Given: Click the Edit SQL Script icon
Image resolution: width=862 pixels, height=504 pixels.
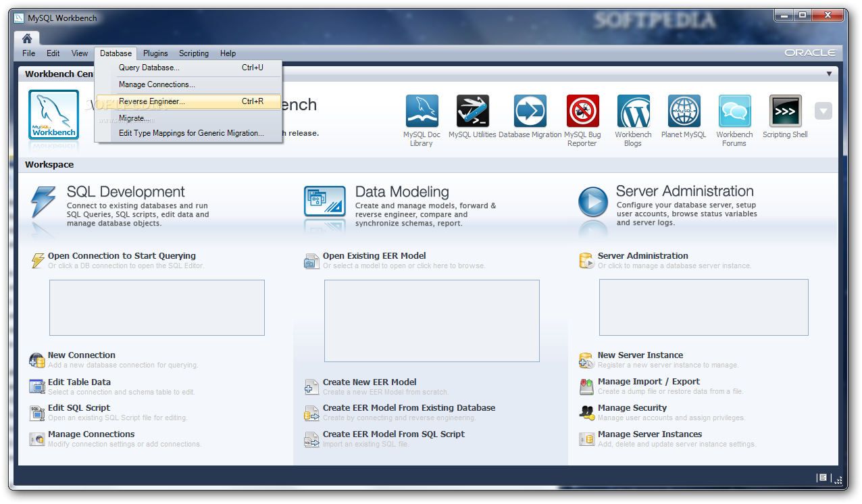Looking at the screenshot, I should pos(37,412).
